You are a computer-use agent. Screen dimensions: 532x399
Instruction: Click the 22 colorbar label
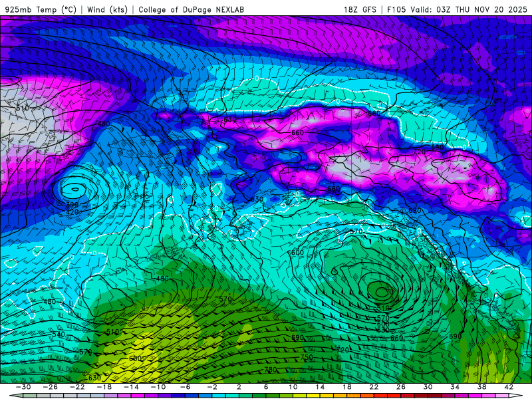[374, 387]
